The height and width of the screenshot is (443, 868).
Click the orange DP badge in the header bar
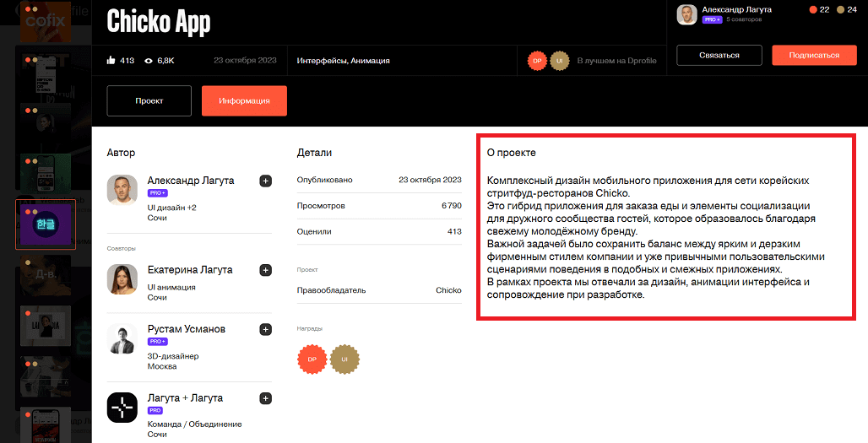537,61
